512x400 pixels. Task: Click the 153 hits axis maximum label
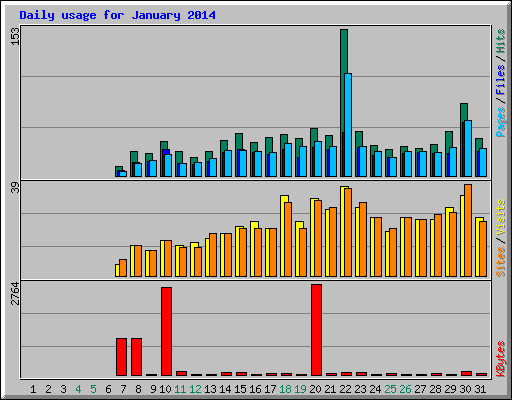tap(15, 36)
